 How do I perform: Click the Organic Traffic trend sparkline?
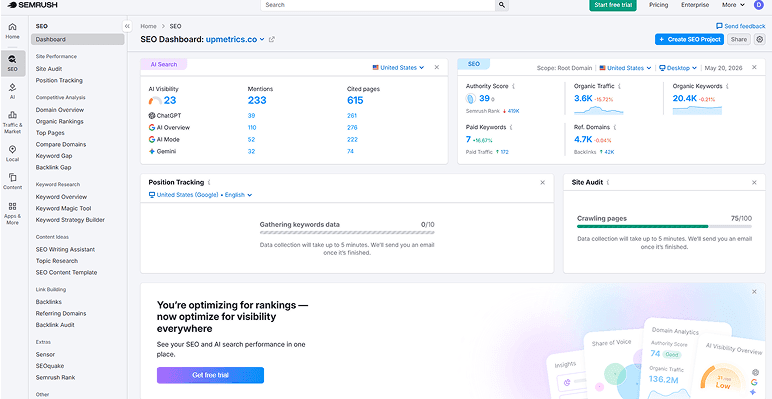point(599,110)
